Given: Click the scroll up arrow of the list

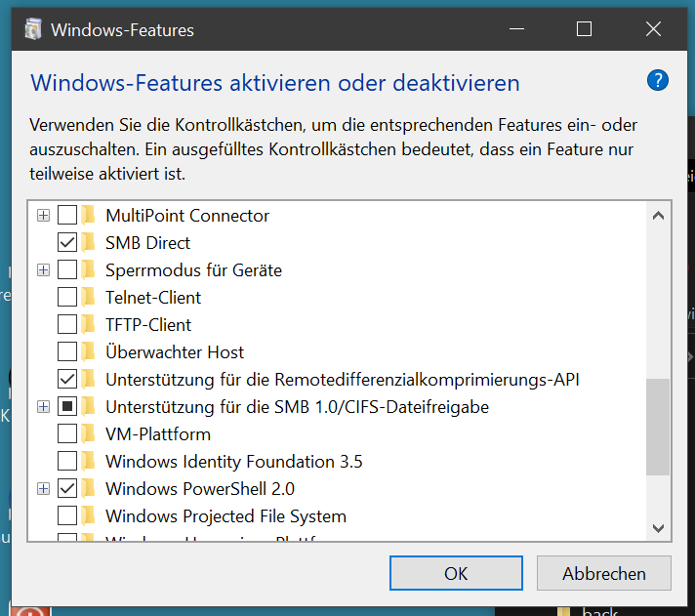Looking at the screenshot, I should [x=659, y=216].
